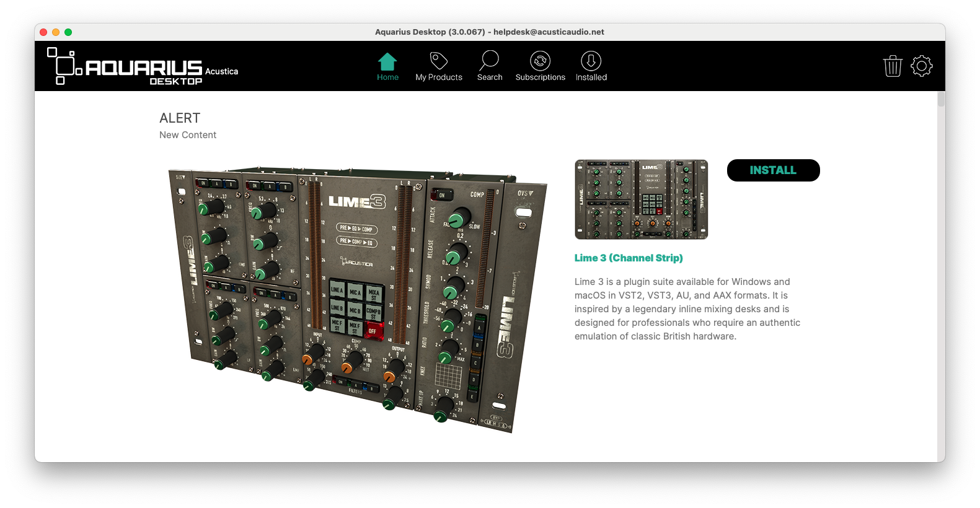This screenshot has width=980, height=508.
Task: Open My Products tab
Action: (x=439, y=67)
